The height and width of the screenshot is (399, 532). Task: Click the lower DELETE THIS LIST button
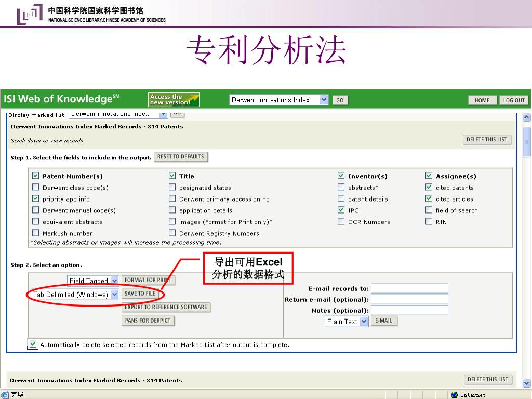coord(487,379)
